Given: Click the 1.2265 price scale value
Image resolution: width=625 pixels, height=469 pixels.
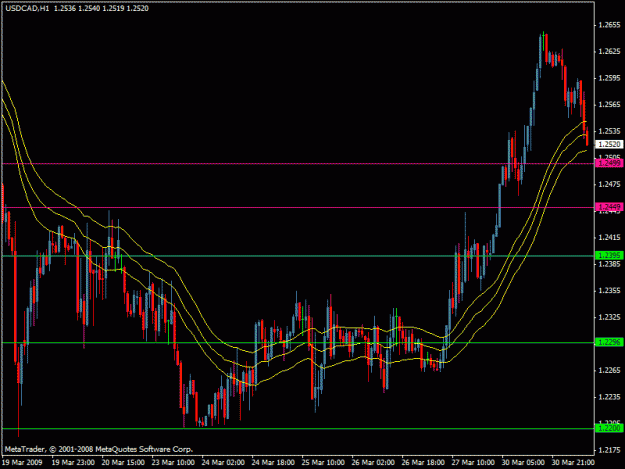Looking at the screenshot, I should point(609,370).
